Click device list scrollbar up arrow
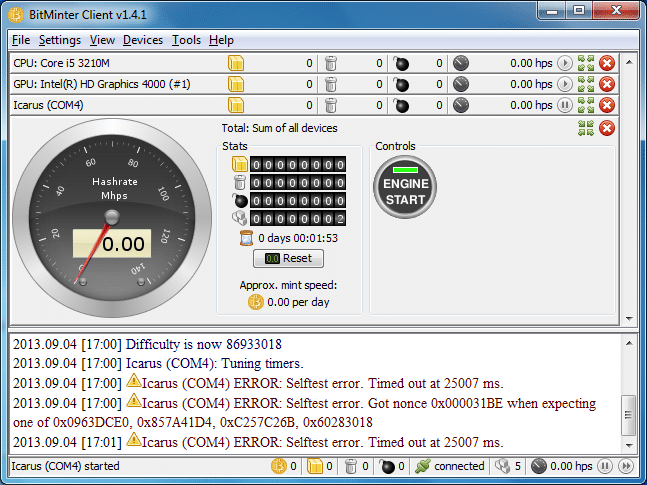Viewport: 647px width, 485px height. (x=629, y=62)
